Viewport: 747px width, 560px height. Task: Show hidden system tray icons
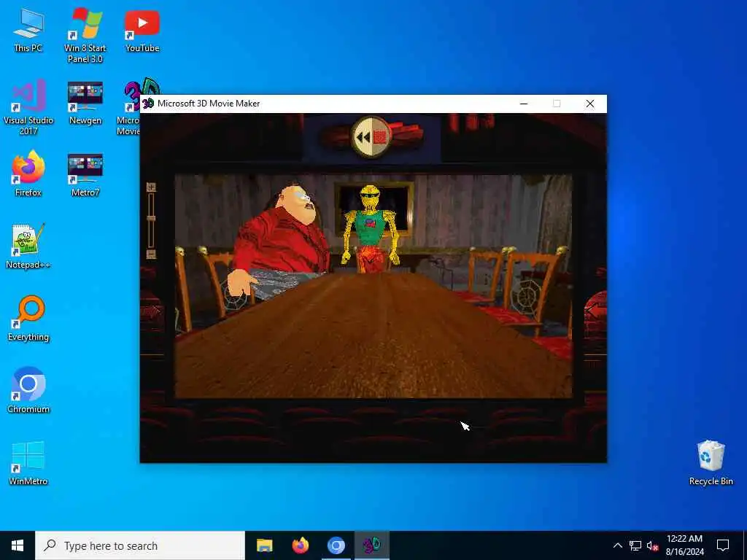point(617,545)
